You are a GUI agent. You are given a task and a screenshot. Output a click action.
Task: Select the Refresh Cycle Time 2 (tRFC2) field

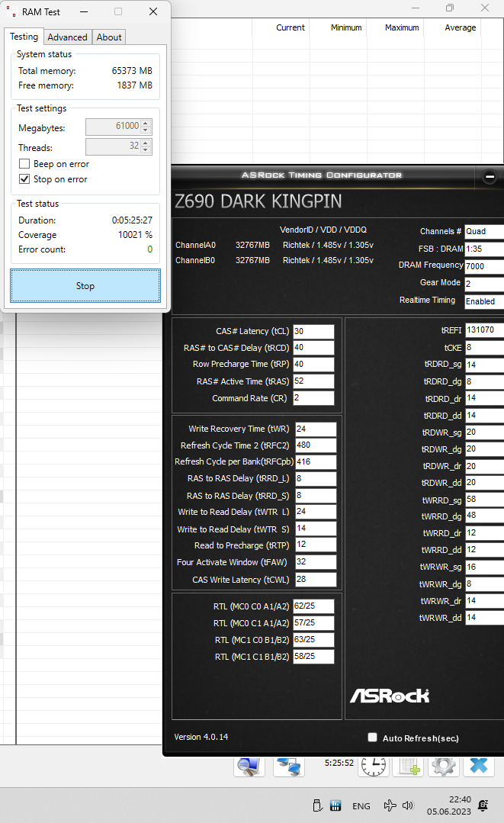(315, 445)
